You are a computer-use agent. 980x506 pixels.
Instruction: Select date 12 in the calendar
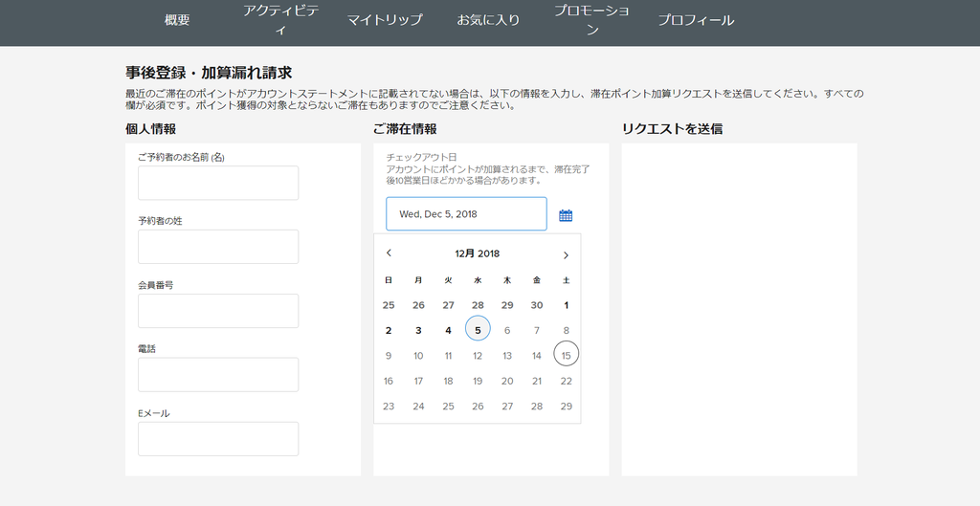(478, 356)
